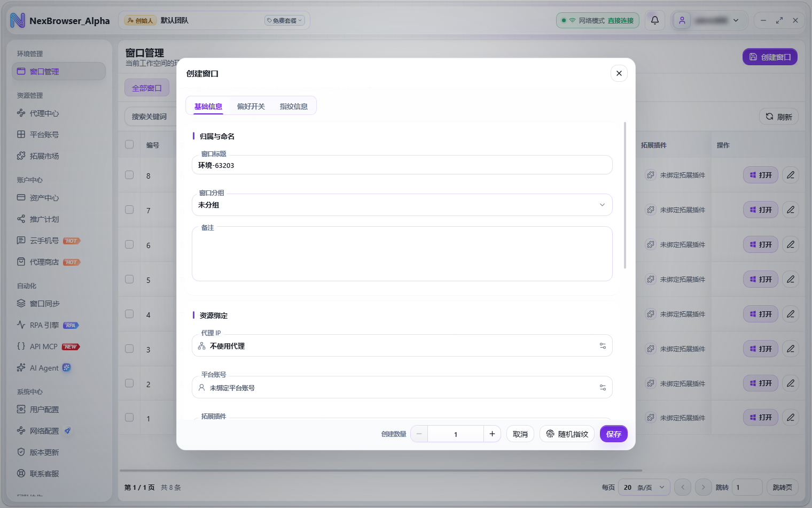Decrease 创建数量 with the minus button
Image resolution: width=812 pixels, height=508 pixels.
[419, 434]
